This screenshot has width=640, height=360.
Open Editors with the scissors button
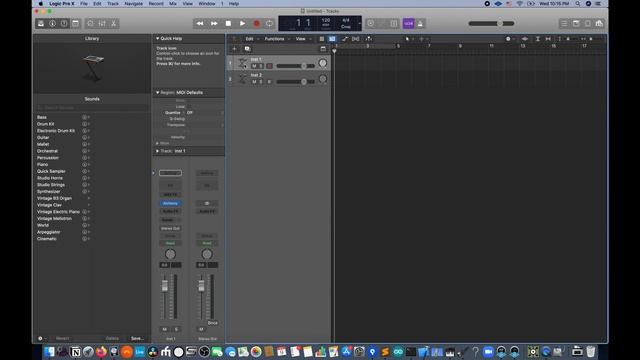[x=113, y=24]
